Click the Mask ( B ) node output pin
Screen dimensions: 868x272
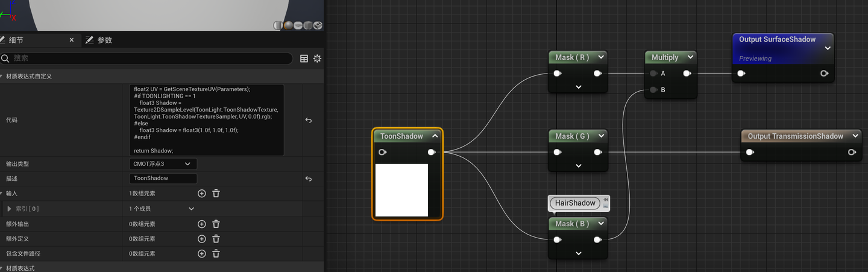pyautogui.click(x=597, y=239)
